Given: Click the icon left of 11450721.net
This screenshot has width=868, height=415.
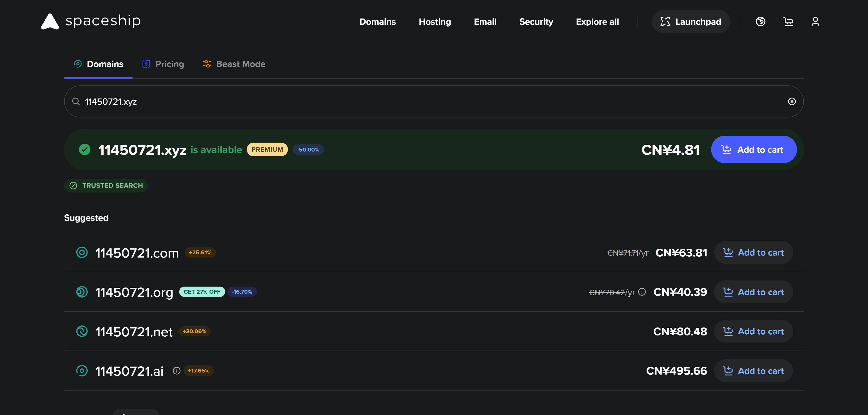Looking at the screenshot, I should point(82,331).
